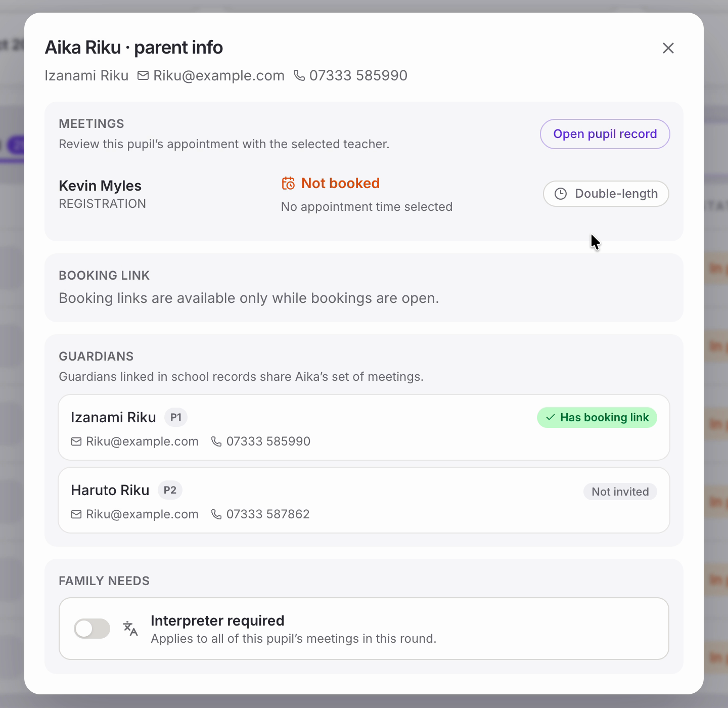Open pupil record button
728x708 pixels.
click(605, 134)
